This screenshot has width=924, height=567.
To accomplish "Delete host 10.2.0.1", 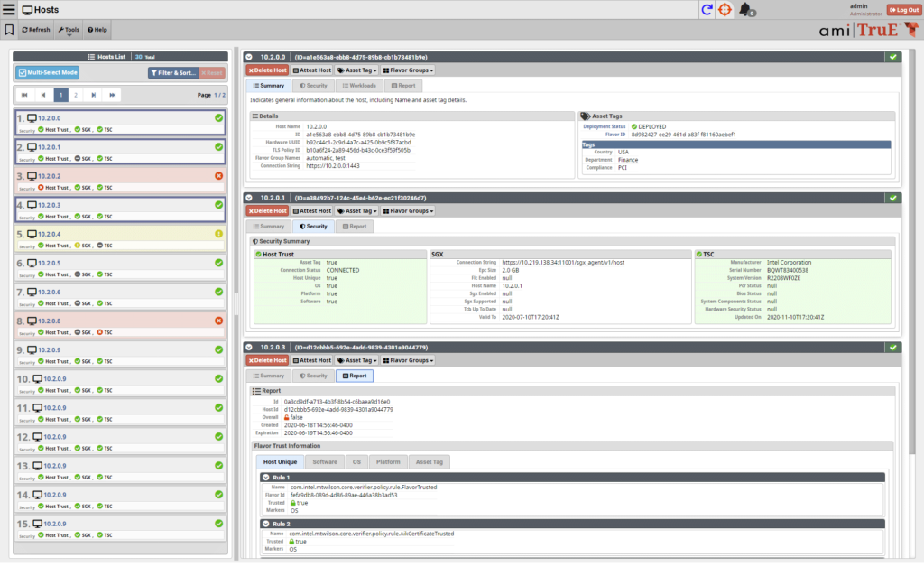I will (x=266, y=210).
